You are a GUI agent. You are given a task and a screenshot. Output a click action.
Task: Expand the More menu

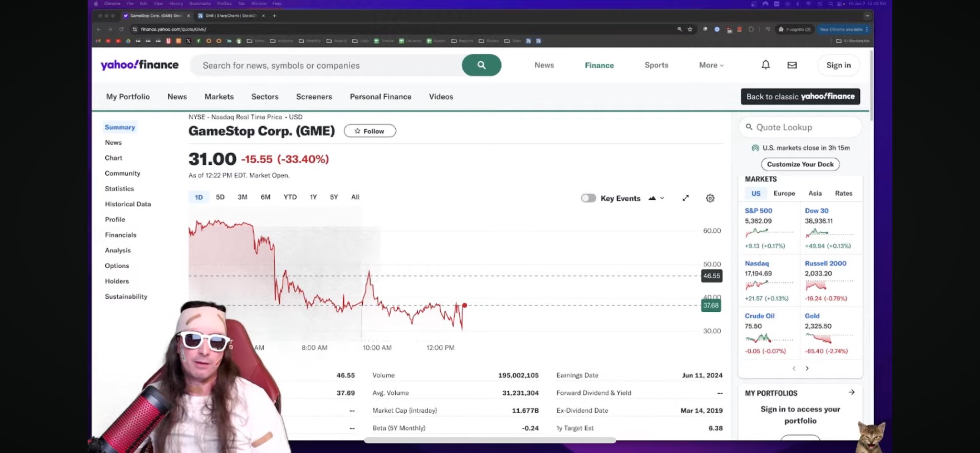pyautogui.click(x=711, y=65)
